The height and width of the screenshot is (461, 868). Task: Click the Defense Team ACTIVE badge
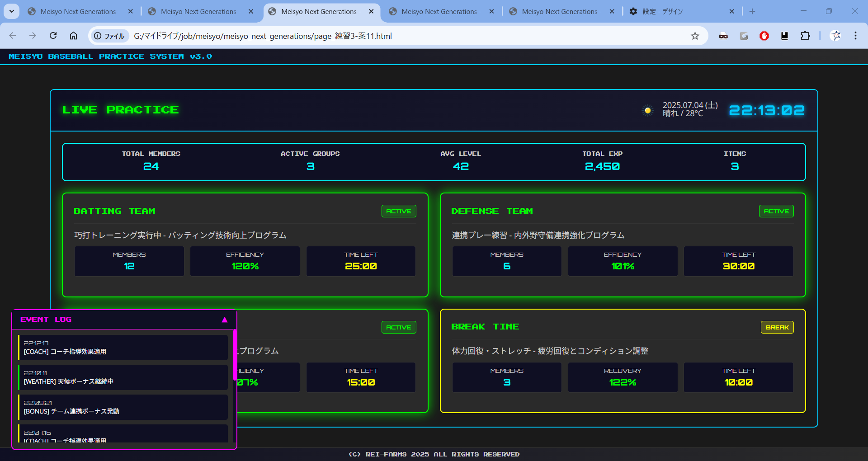point(776,211)
